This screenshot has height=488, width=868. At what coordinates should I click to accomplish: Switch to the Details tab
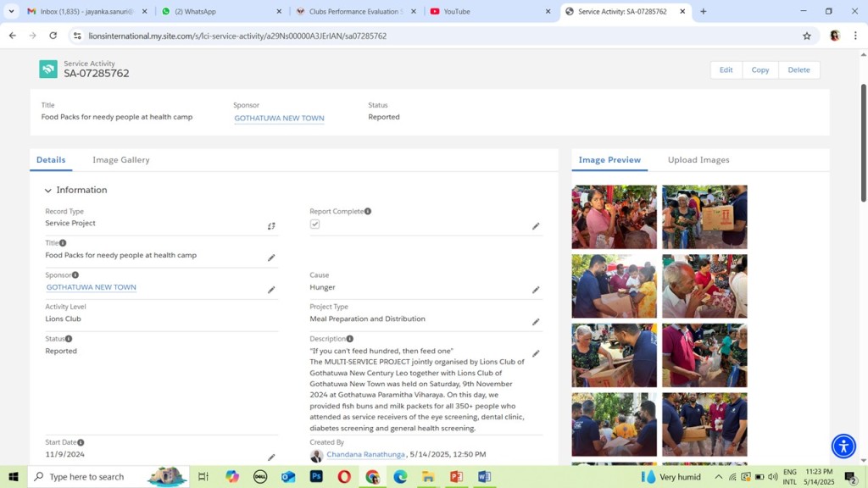(x=51, y=160)
